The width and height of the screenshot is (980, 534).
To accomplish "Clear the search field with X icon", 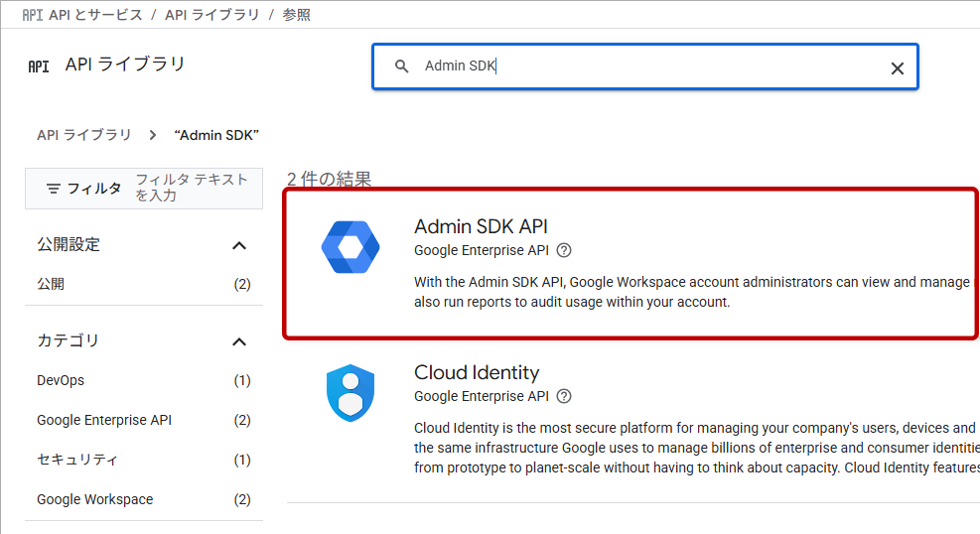I will point(897,67).
